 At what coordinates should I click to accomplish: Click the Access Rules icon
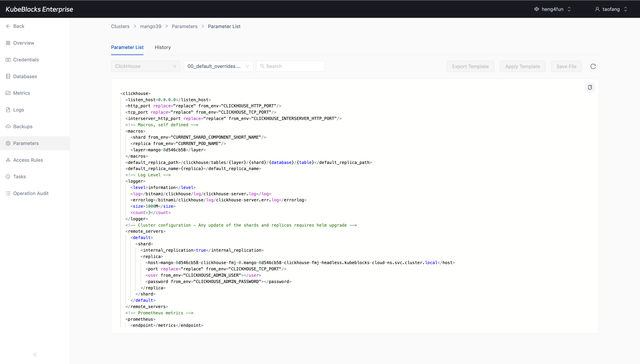click(8, 160)
